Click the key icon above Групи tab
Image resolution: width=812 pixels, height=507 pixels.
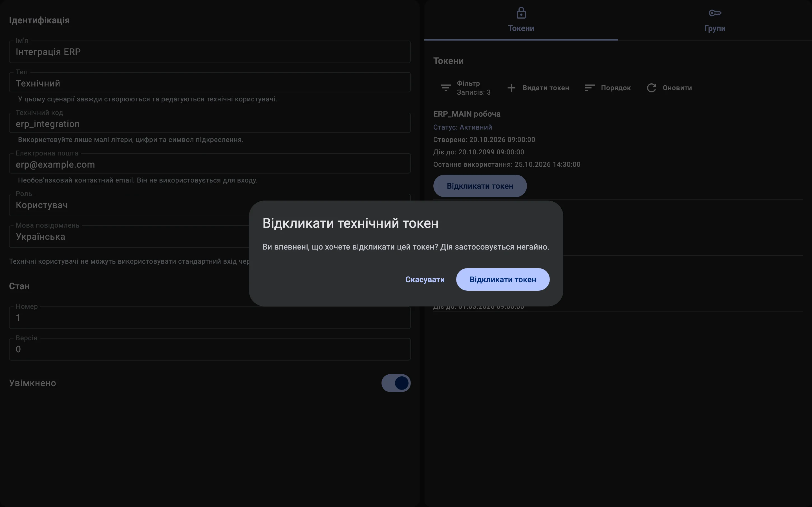pyautogui.click(x=715, y=13)
